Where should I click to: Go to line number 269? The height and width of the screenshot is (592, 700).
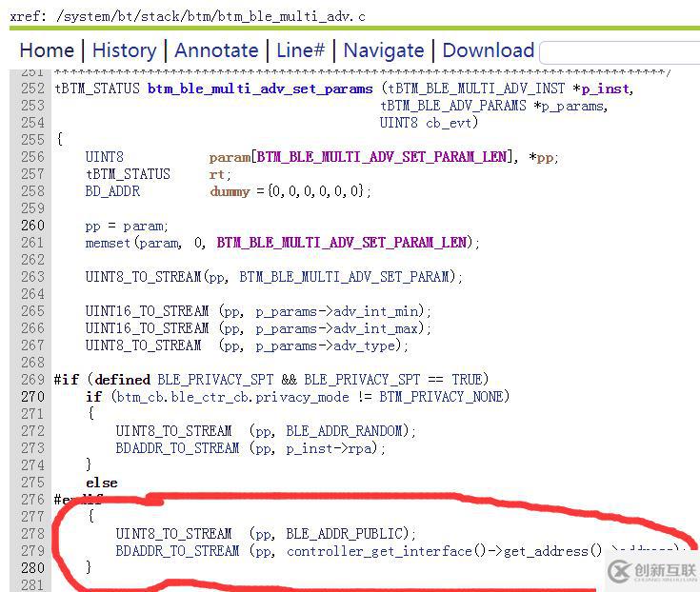coord(32,380)
